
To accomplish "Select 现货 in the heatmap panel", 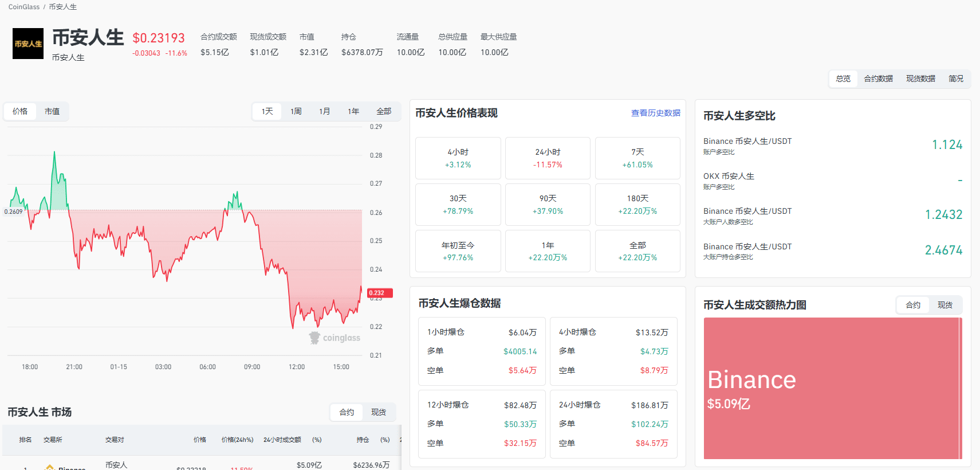I will [945, 305].
